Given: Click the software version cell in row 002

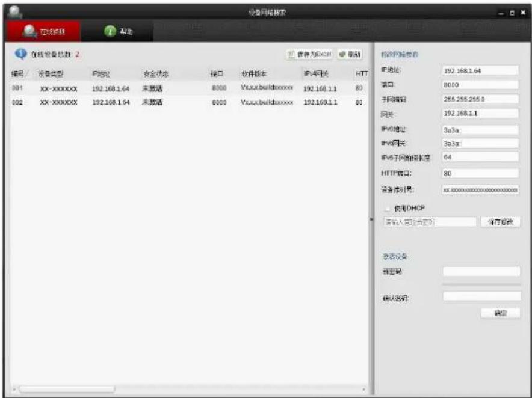Looking at the screenshot, I should (267, 102).
